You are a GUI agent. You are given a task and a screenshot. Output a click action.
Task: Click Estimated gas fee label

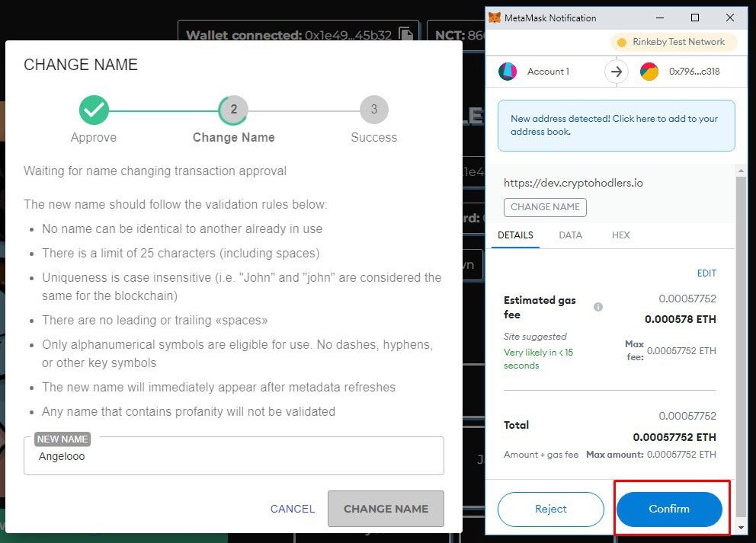pyautogui.click(x=540, y=308)
